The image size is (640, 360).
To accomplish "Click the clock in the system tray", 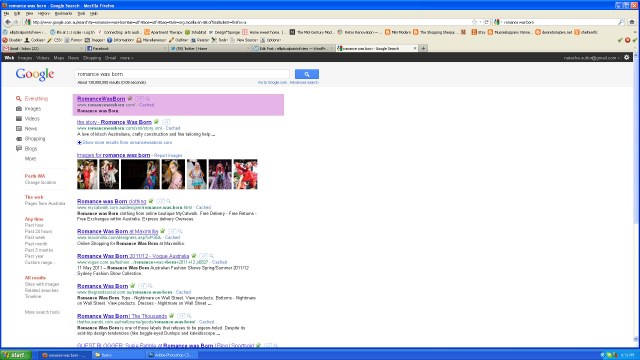I will 627,355.
